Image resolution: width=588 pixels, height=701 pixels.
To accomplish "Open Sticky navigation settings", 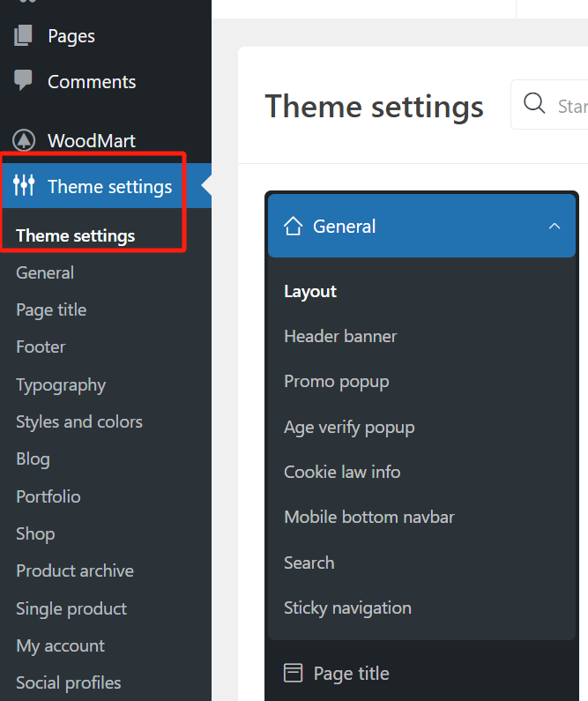I will (x=347, y=608).
